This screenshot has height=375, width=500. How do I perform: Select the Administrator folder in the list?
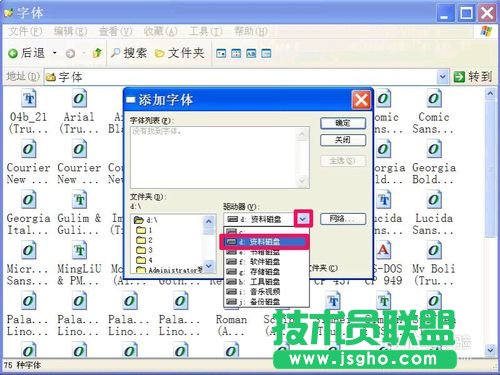pyautogui.click(x=169, y=270)
